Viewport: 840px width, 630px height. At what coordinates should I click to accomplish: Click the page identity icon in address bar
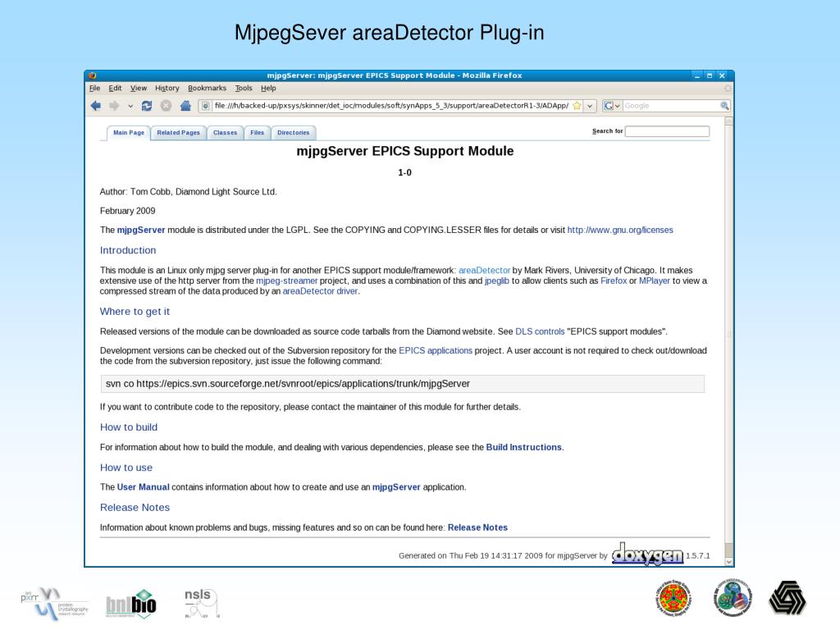coord(205,106)
